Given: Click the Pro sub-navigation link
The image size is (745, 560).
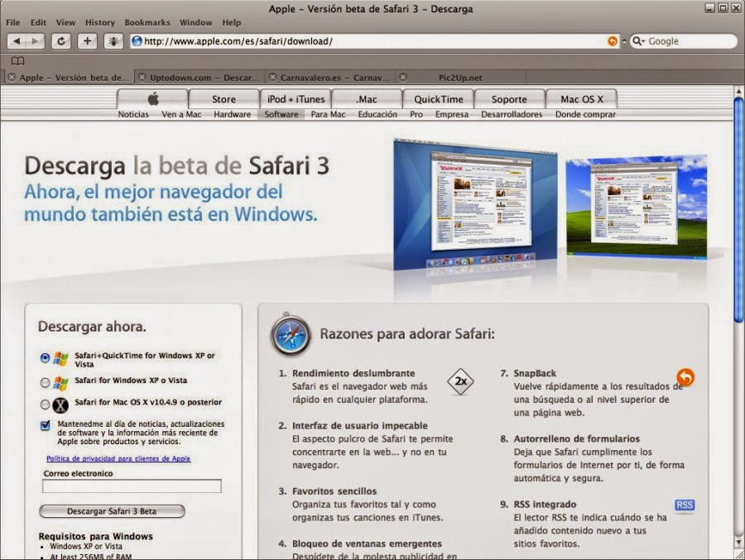Looking at the screenshot, I should coord(416,114).
